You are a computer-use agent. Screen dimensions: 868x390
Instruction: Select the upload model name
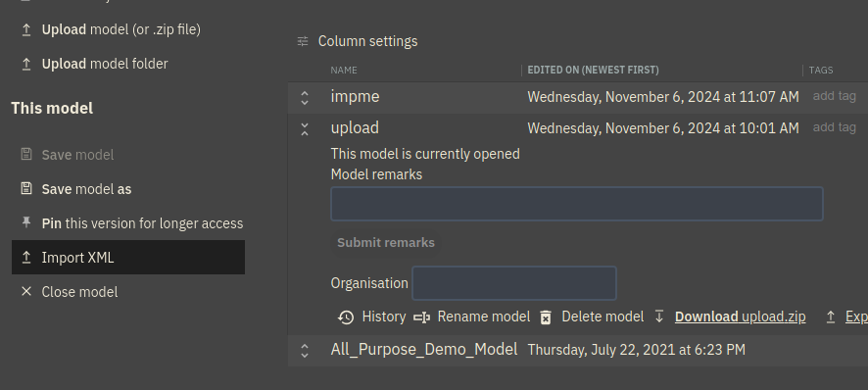[355, 128]
